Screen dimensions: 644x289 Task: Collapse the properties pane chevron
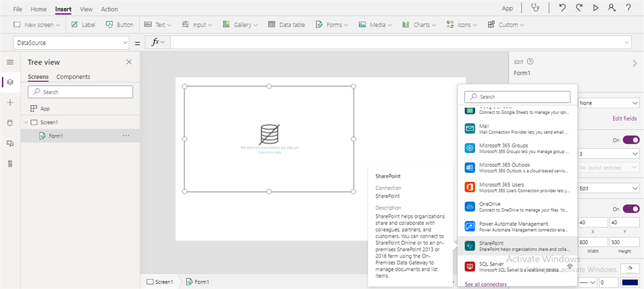(x=635, y=64)
